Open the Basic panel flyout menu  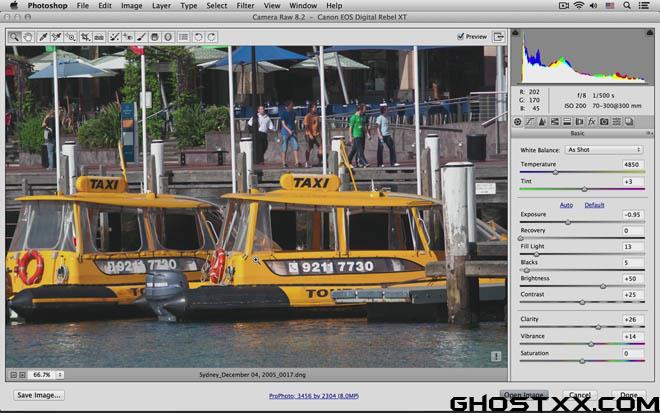(x=649, y=133)
